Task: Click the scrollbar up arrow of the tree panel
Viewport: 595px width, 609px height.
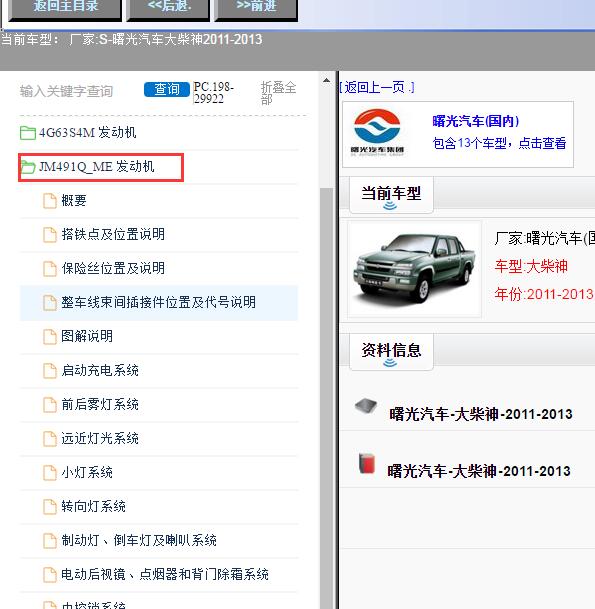Action: click(327, 81)
